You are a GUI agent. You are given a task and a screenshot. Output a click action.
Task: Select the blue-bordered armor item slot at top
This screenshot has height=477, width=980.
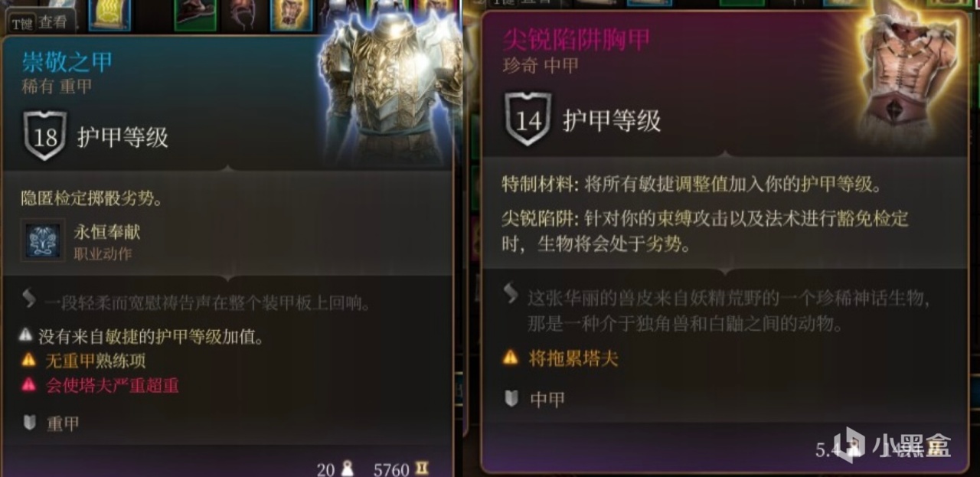coord(292,15)
